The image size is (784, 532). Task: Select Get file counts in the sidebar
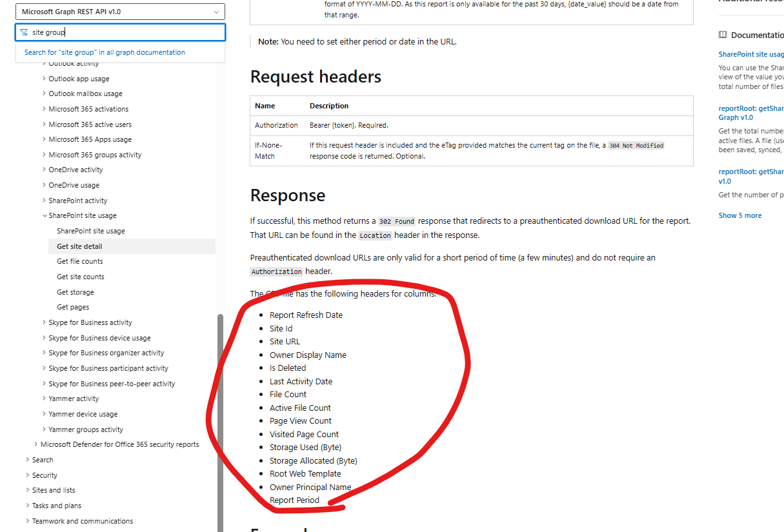pyautogui.click(x=79, y=261)
